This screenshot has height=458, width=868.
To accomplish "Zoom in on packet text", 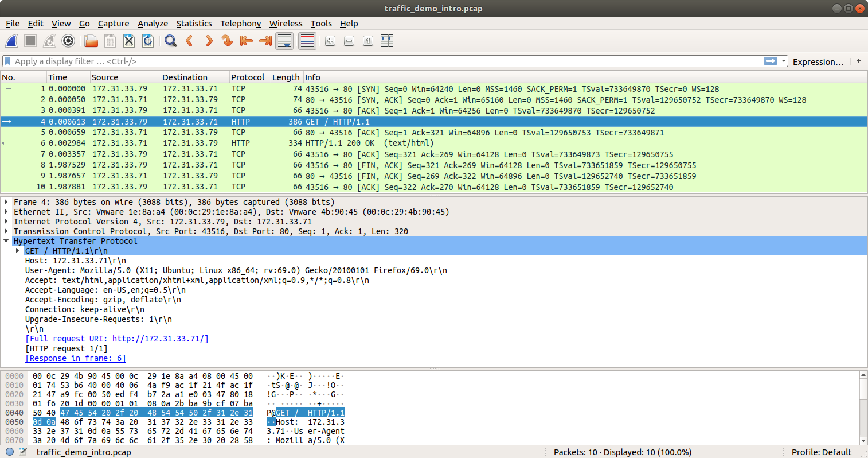I will coord(330,41).
